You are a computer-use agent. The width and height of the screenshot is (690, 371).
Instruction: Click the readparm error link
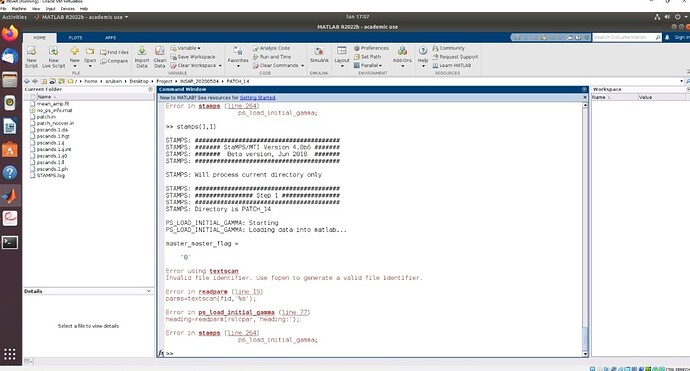point(213,292)
